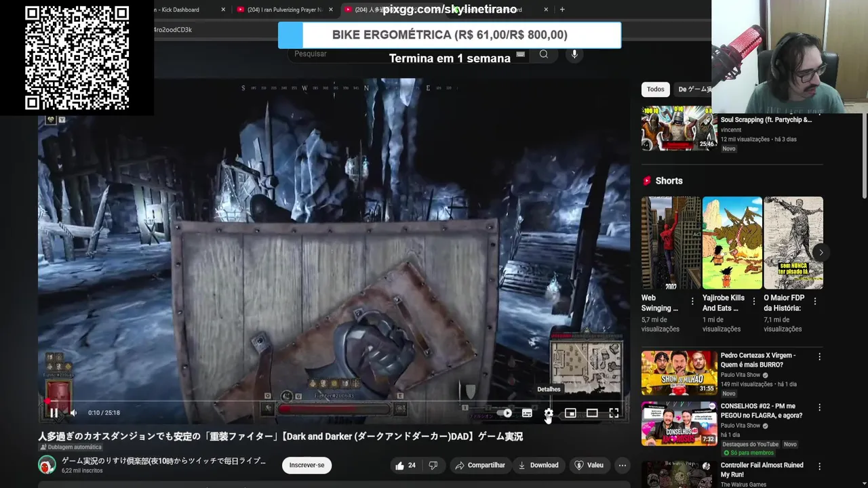This screenshot has width=868, height=488.
Task: Click the magnifier search button
Action: point(544,54)
